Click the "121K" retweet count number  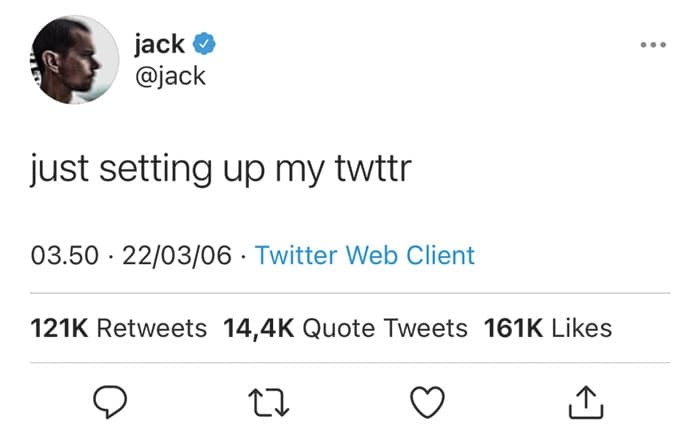pyautogui.click(x=59, y=328)
